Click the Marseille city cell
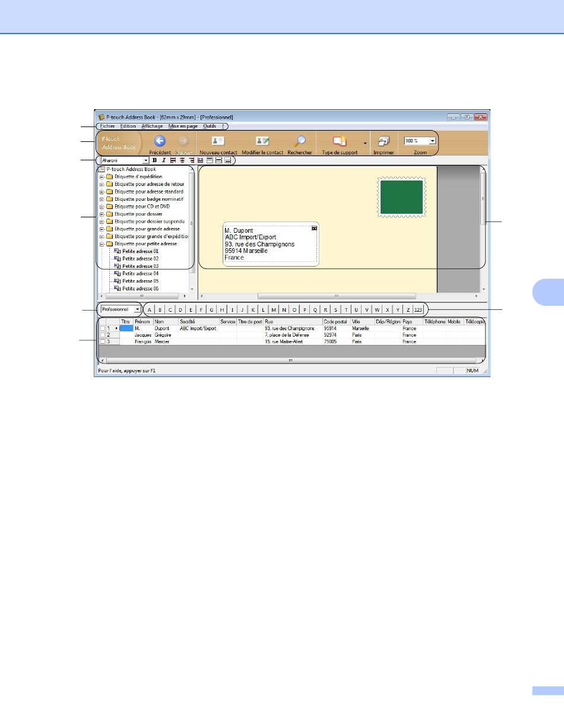The image size is (564, 728). tap(363, 328)
